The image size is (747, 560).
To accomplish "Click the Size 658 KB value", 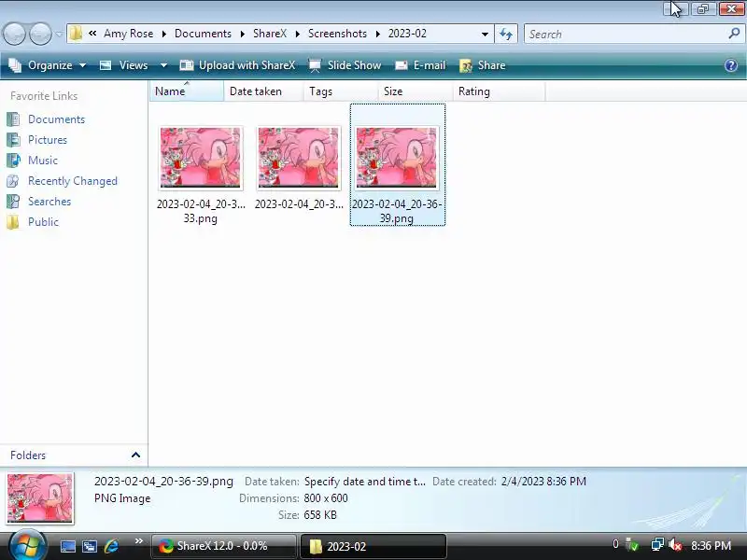I will (x=320, y=515).
